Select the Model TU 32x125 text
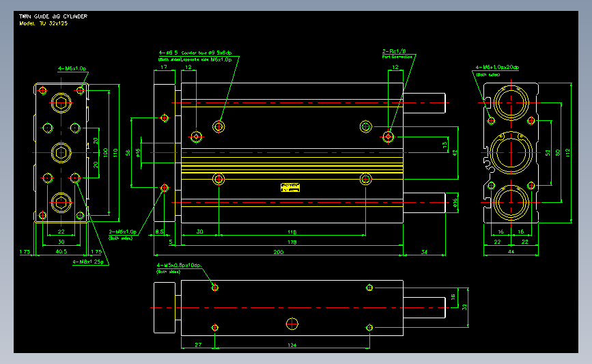 (x=44, y=23)
